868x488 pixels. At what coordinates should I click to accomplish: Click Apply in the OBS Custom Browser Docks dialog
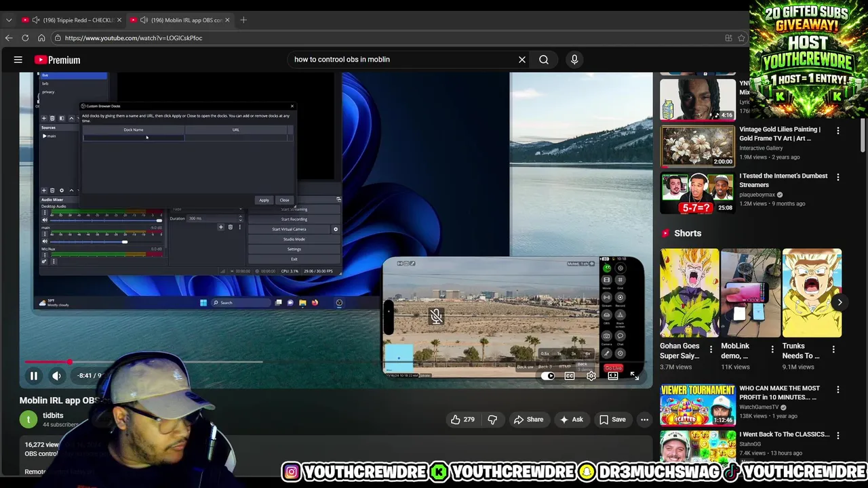[264, 200]
